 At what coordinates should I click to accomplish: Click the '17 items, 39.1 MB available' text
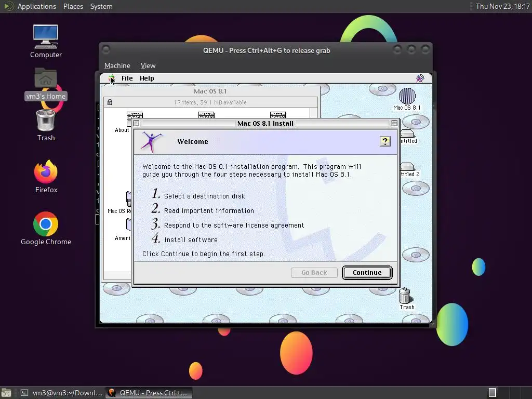pyautogui.click(x=210, y=102)
